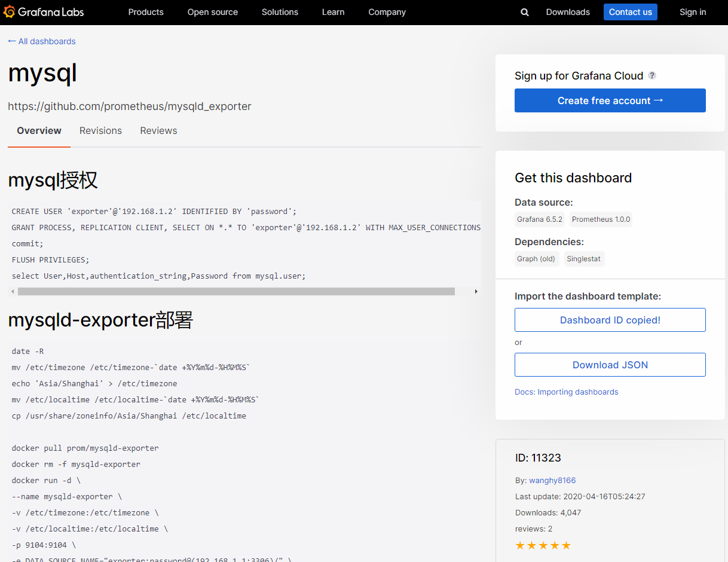The height and width of the screenshot is (562, 728).
Task: Click Download JSON button
Action: 610,365
